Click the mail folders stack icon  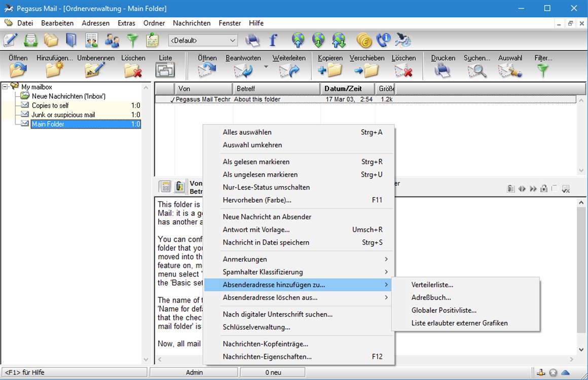click(51, 40)
